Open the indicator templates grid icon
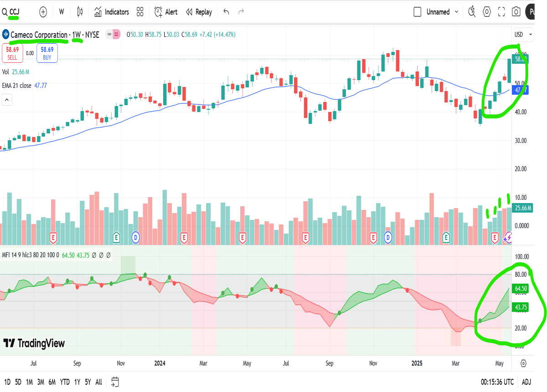This screenshot has height=392, width=547. pos(140,12)
